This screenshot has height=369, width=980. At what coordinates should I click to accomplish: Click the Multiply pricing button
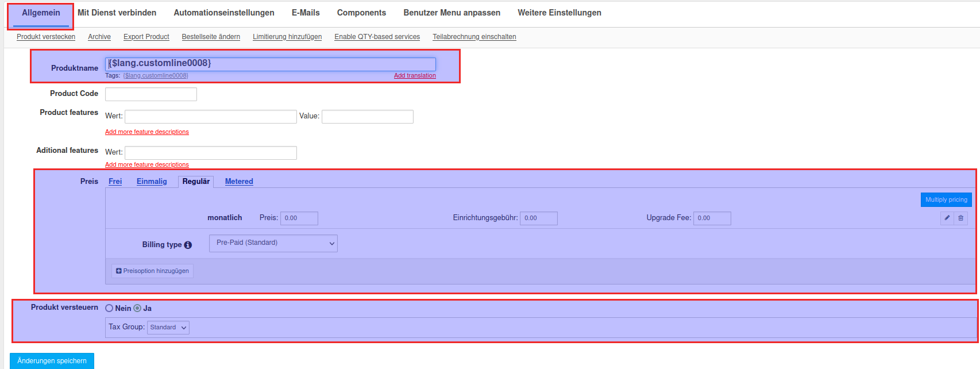[x=946, y=199]
